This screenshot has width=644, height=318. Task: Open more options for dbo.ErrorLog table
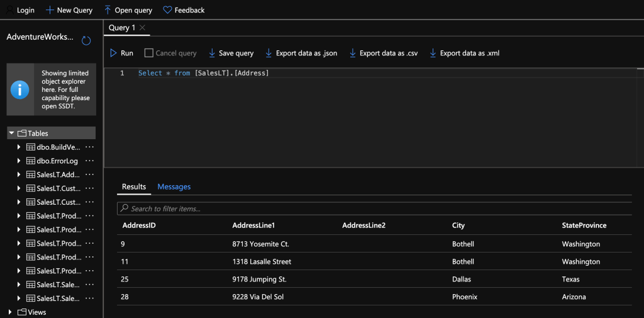click(89, 161)
